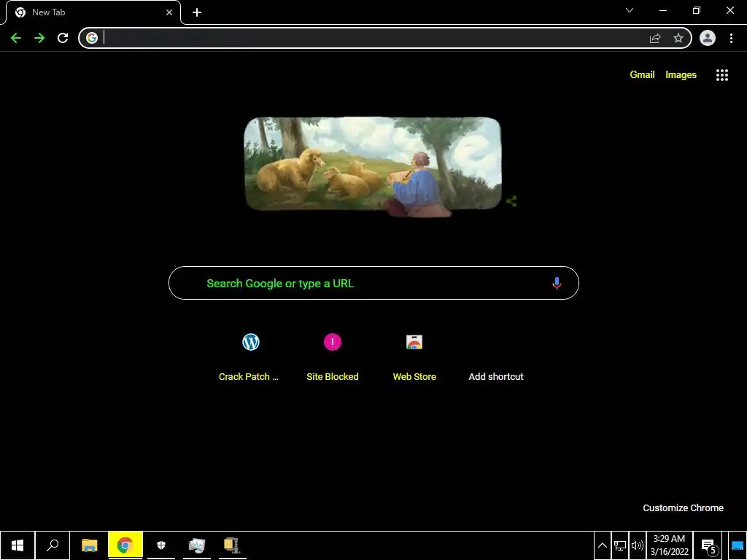The width and height of the screenshot is (747, 560).
Task: Open a new tab with the plus button
Action: pyautogui.click(x=197, y=13)
